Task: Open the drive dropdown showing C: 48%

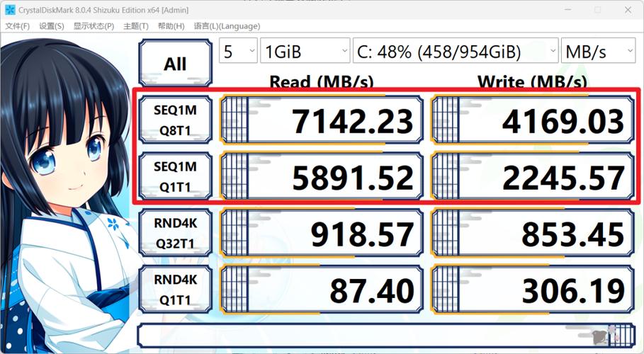Action: [456, 51]
